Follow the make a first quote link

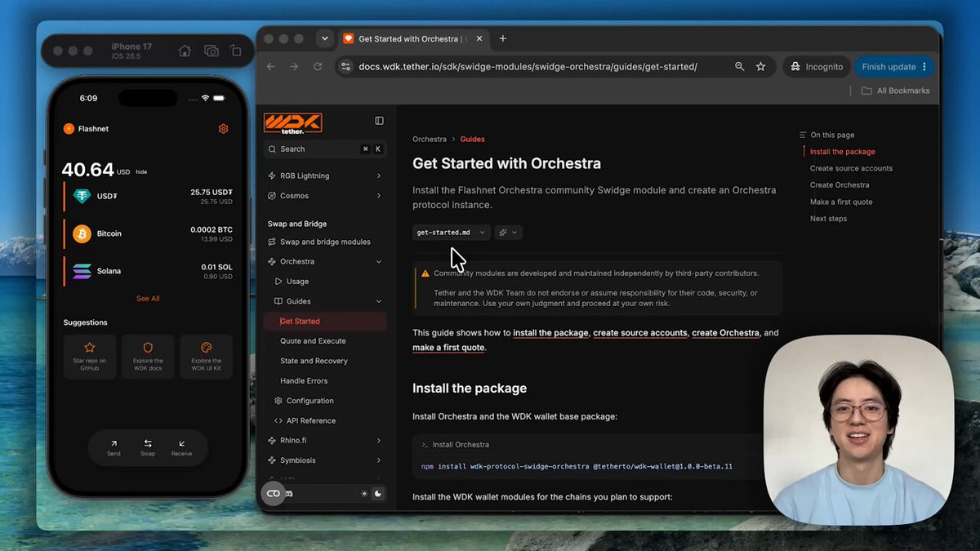[448, 348]
